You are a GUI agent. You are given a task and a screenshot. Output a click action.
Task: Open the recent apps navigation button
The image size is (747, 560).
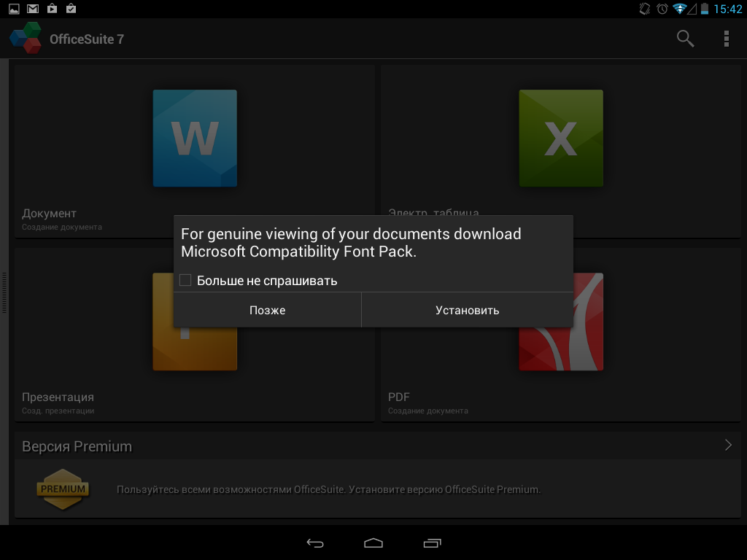click(432, 542)
